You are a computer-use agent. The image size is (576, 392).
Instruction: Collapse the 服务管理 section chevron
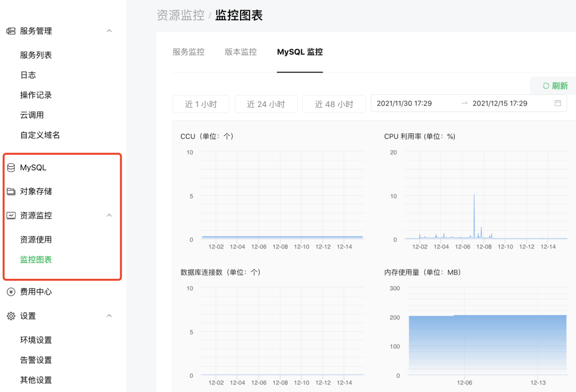(x=109, y=31)
